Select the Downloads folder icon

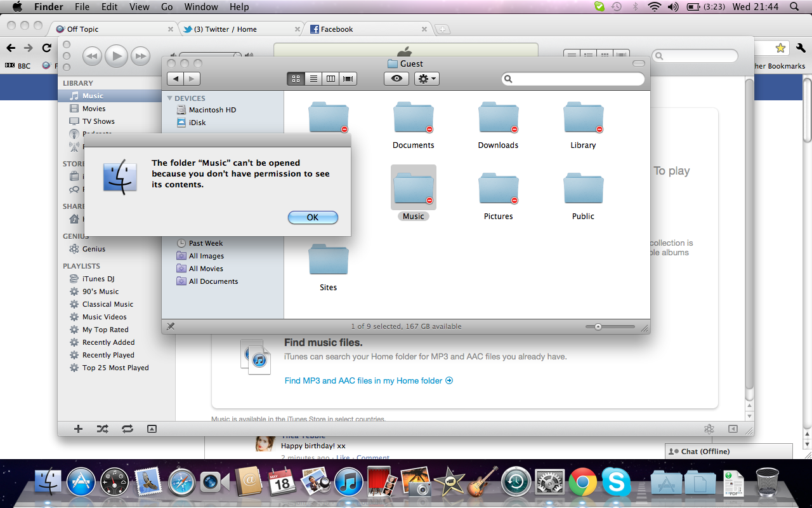[499, 119]
